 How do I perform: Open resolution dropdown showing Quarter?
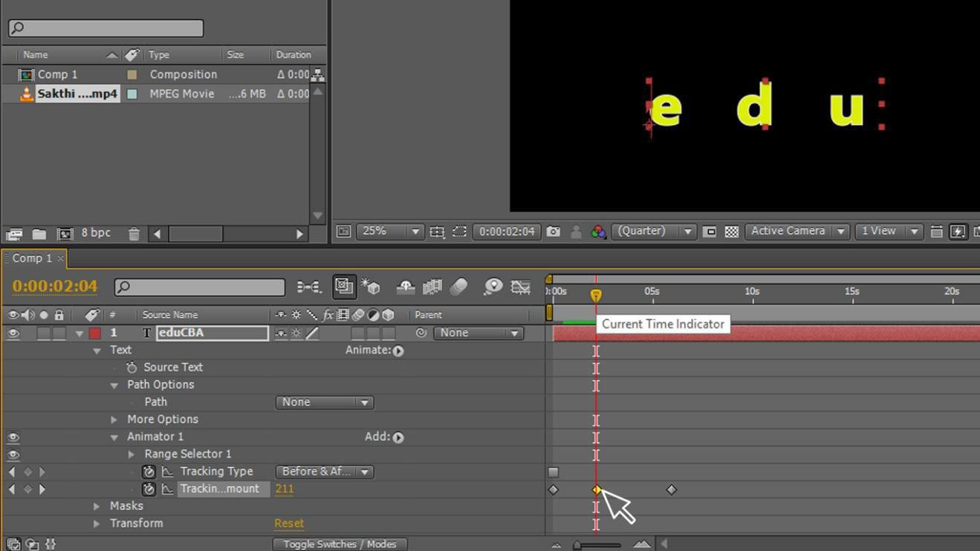click(x=655, y=232)
